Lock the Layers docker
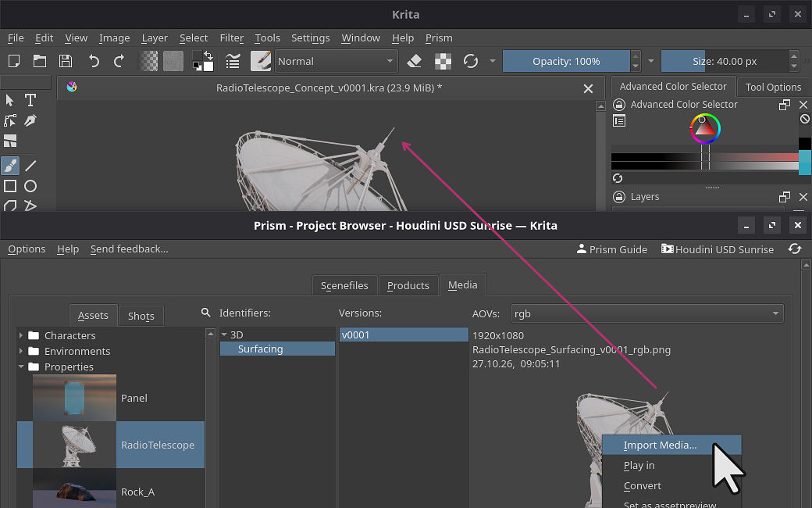This screenshot has width=812, height=508. pos(619,197)
